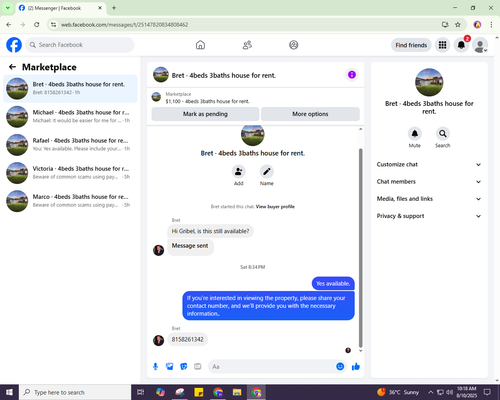500x400 pixels.
Task: Open the account profile avatar menu
Action: (480, 45)
